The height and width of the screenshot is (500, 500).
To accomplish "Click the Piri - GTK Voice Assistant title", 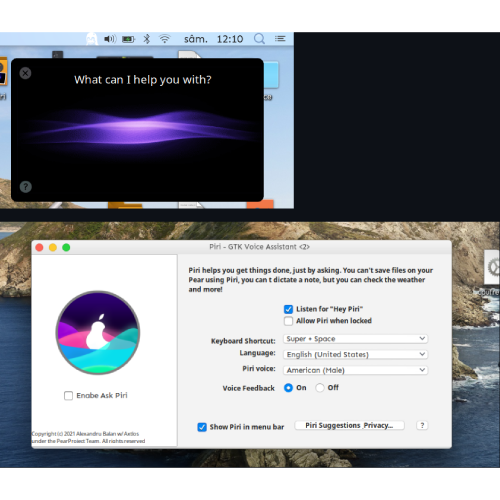I will tap(259, 247).
